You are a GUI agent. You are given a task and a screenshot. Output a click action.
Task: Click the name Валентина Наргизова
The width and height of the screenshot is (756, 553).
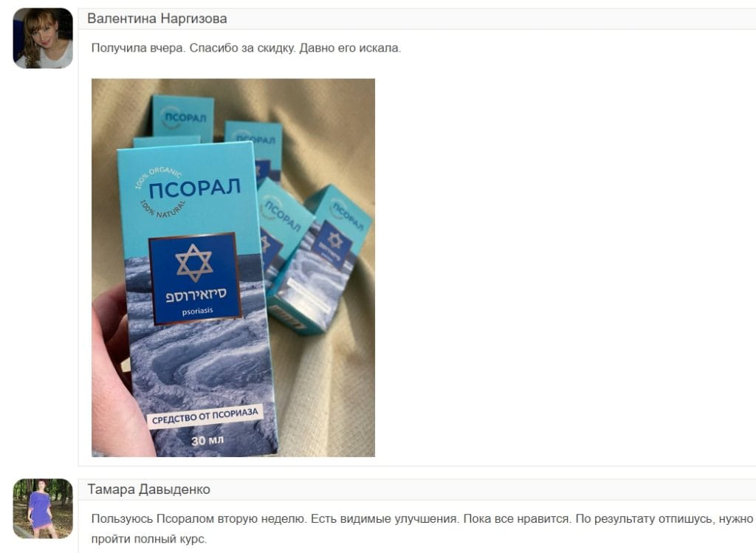157,18
